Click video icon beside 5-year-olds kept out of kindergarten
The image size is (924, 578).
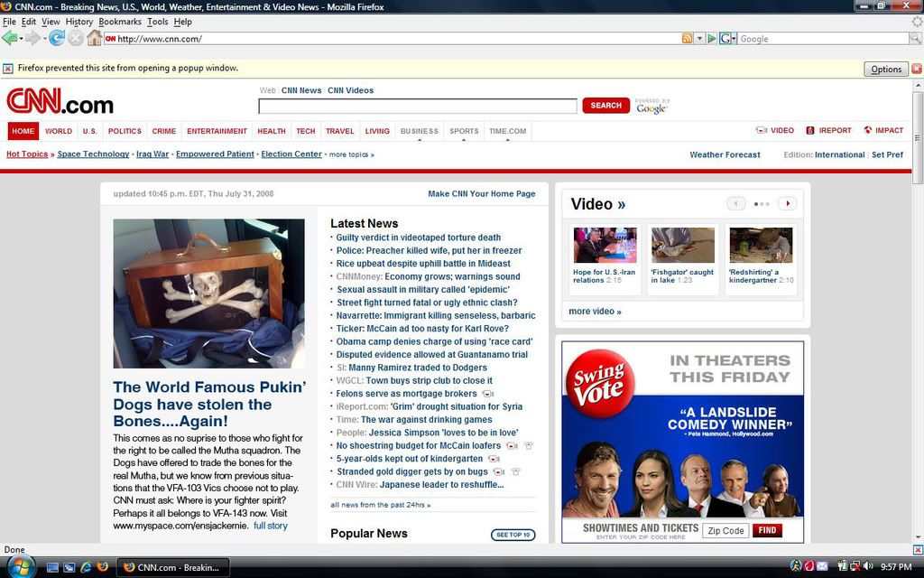[x=494, y=459]
